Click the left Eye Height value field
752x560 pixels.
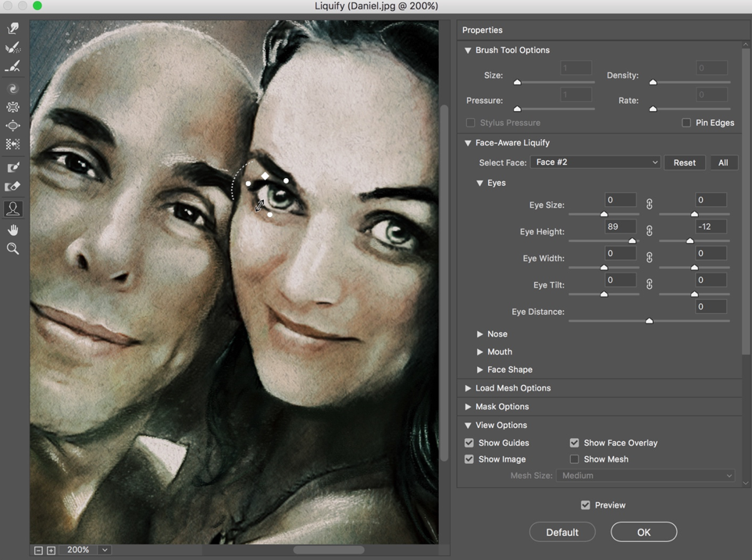620,226
